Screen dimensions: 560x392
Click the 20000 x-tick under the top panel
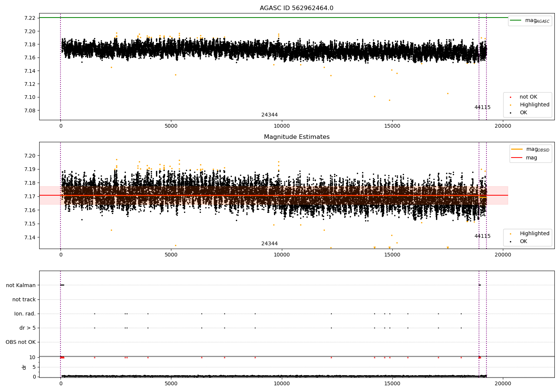click(503, 126)
